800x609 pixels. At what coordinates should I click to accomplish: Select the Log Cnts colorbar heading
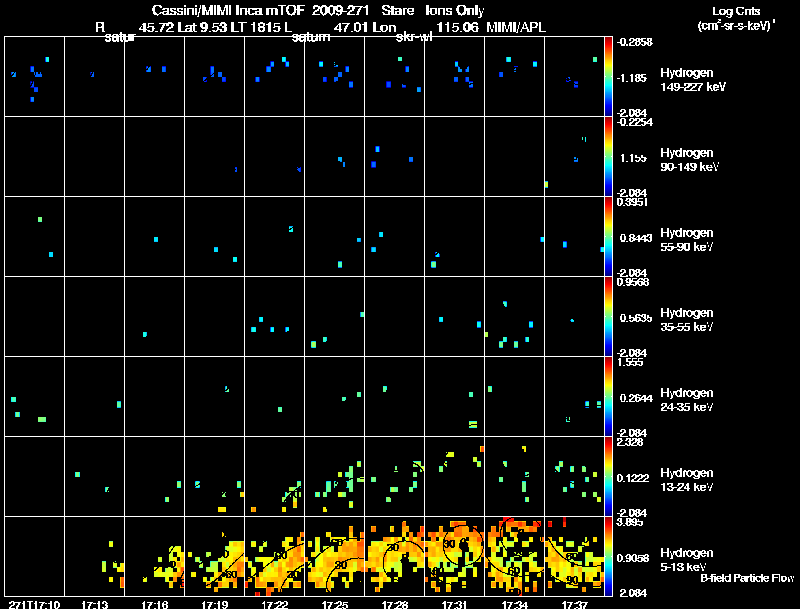coord(736,11)
